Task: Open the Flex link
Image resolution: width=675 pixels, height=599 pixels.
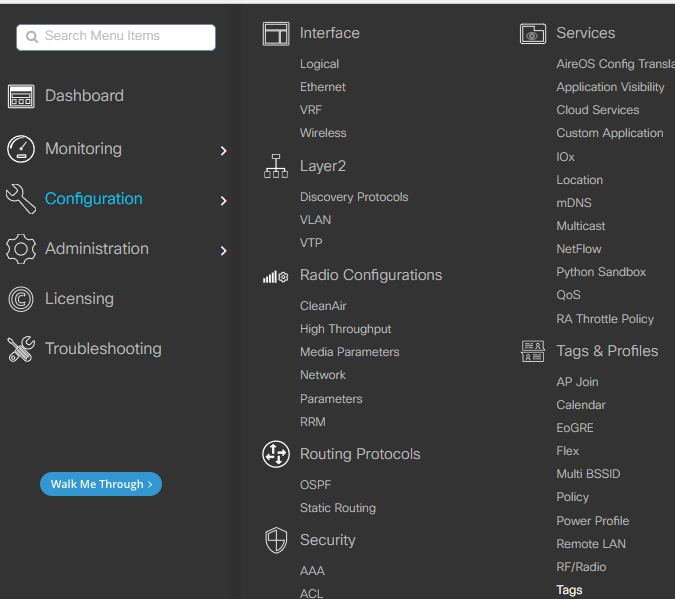Action: 568,451
